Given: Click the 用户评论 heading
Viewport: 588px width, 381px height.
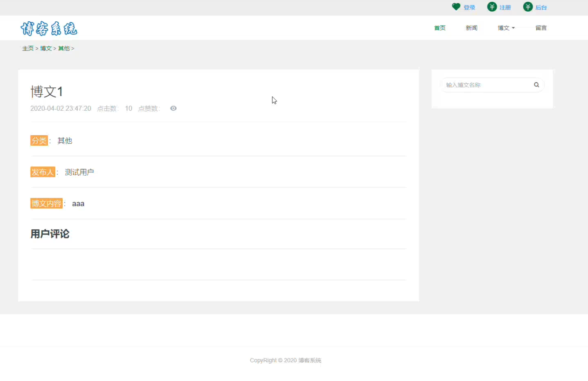Looking at the screenshot, I should tap(50, 234).
